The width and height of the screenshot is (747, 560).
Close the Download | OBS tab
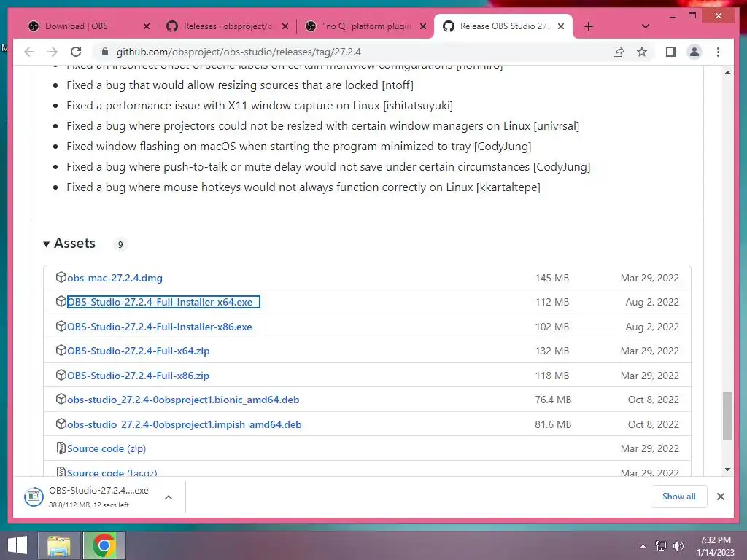click(147, 26)
